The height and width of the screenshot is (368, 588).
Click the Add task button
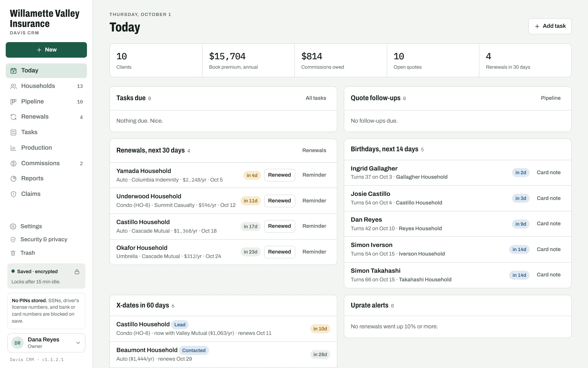(x=550, y=26)
